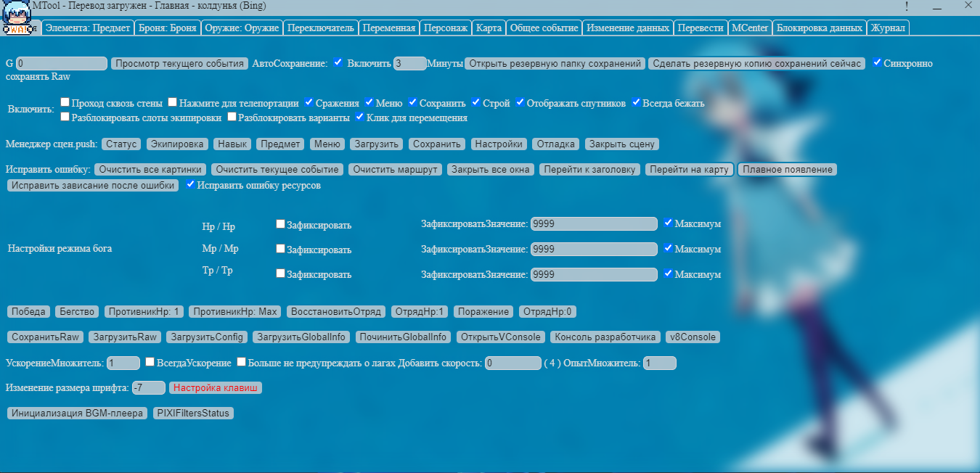Enable Разблокировать слоты экипировки checkbox

65,116
